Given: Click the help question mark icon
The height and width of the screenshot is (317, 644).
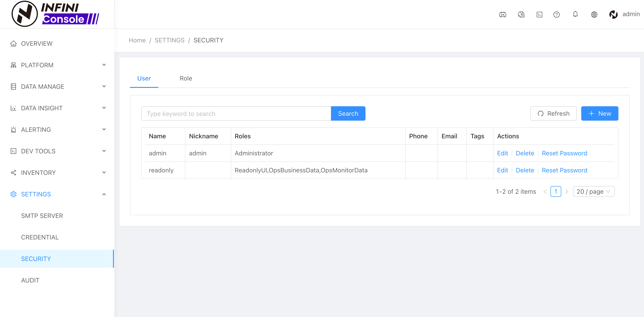Looking at the screenshot, I should pos(556,15).
